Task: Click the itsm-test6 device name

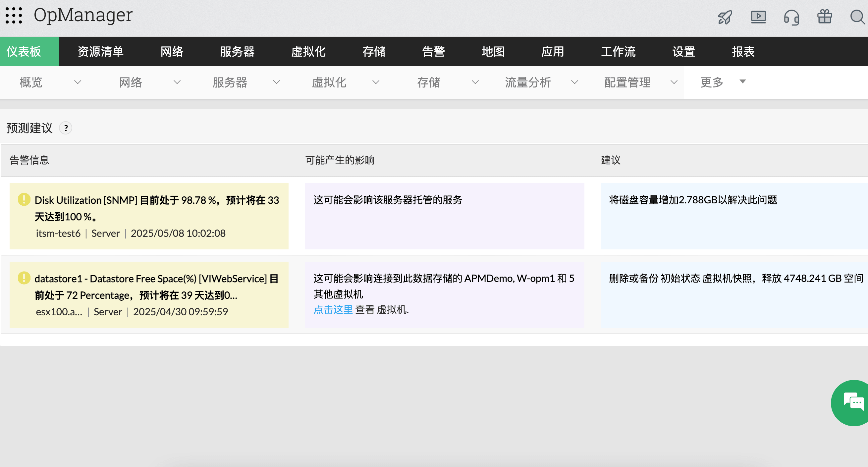Action: (x=58, y=233)
